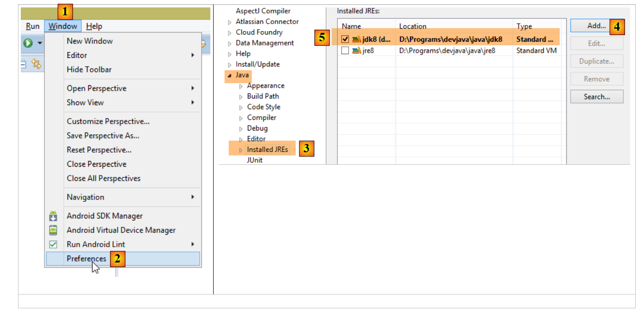Image resolution: width=644 pixels, height=312 pixels.
Task: Collapse the Java tree node
Action: (230, 75)
